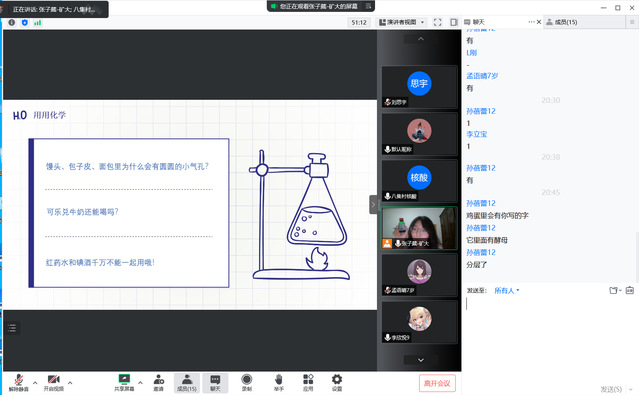Toggle the chat panel icon

click(215, 382)
